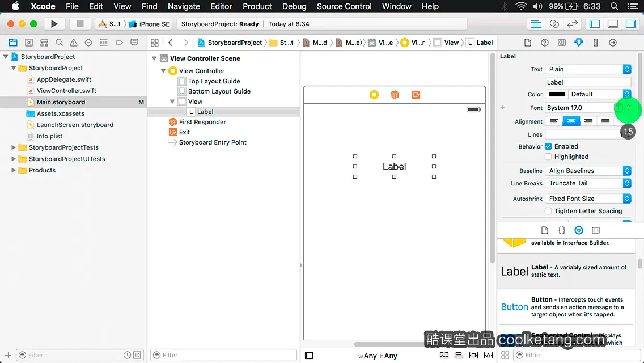Toggle the Utilities panel visibility
The height and width of the screenshot is (363, 644).
pos(630,24)
